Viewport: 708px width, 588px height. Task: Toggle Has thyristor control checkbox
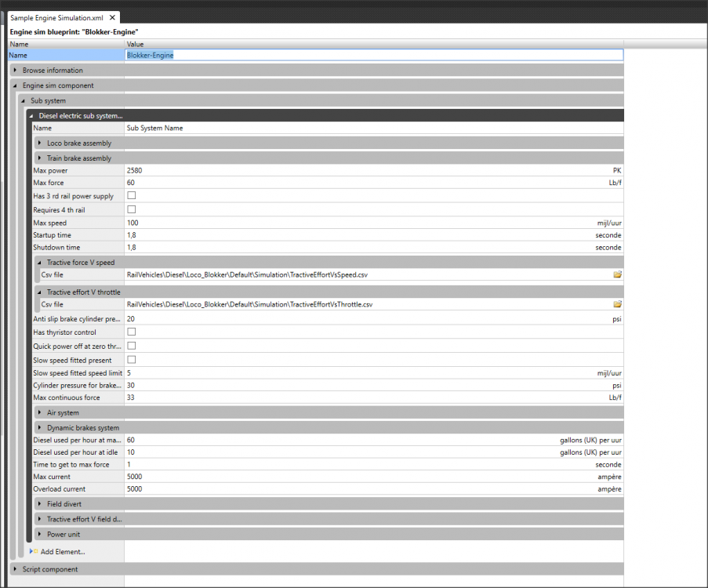132,332
